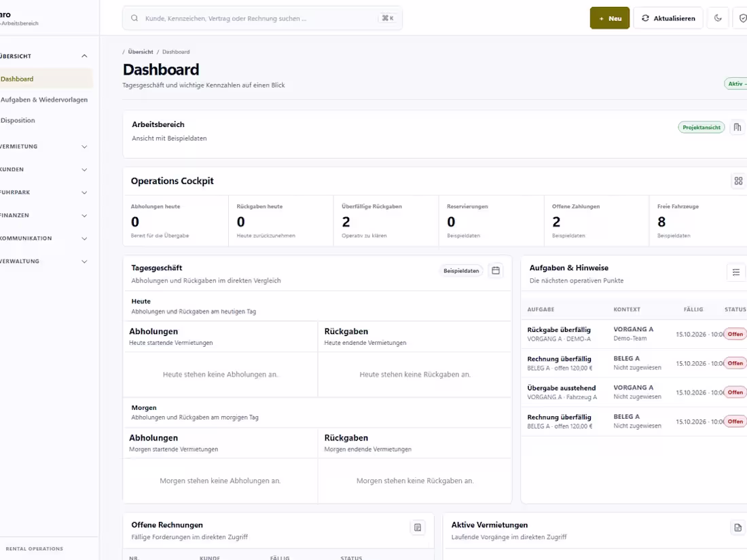The image size is (747, 560).
Task: Click 'Morgen stehen keine Rückgaben an.'
Action: point(415,481)
